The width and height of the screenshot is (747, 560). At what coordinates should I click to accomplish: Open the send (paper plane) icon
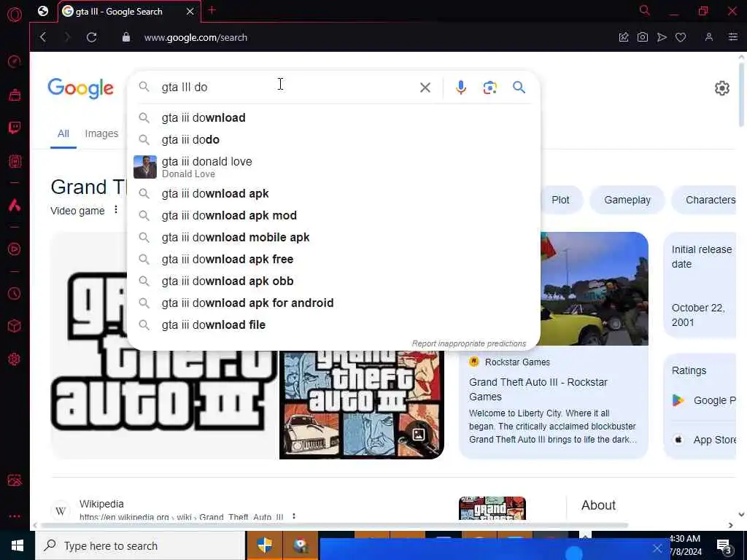pos(661,37)
